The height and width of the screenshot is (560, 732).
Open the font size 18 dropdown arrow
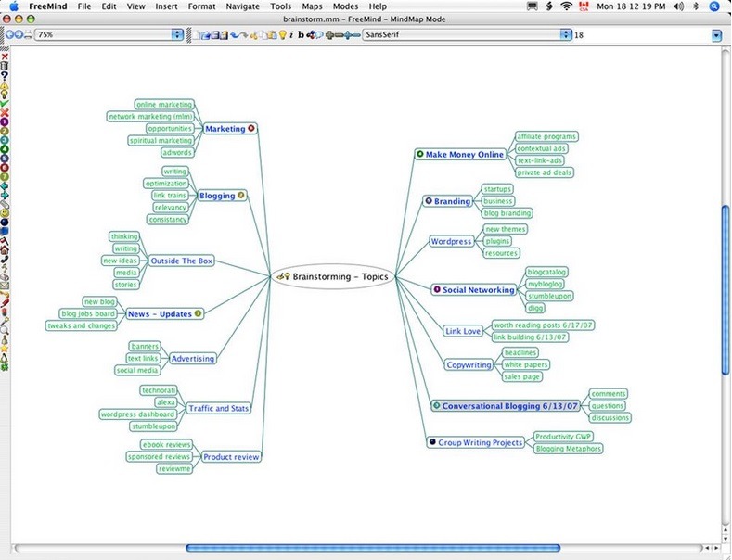pyautogui.click(x=716, y=35)
